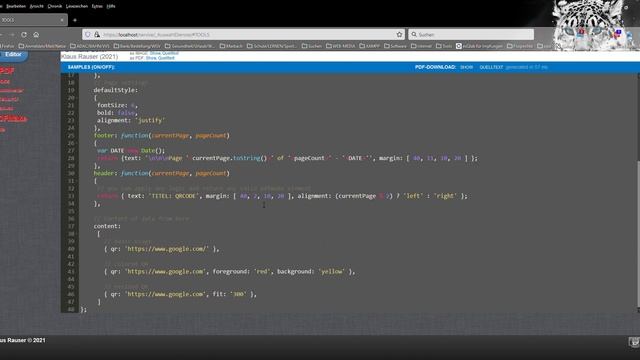Open the Marbach bookmarks folder
640x360 pixels.
(x=231, y=46)
